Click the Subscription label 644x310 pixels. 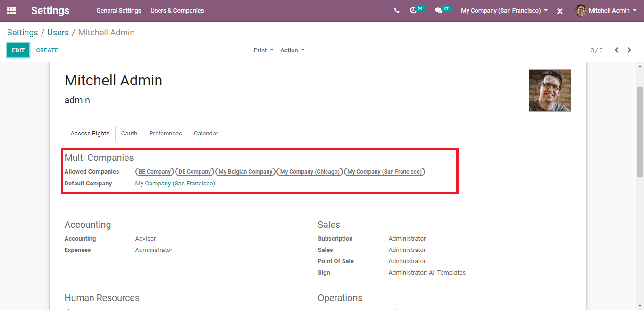click(335, 239)
